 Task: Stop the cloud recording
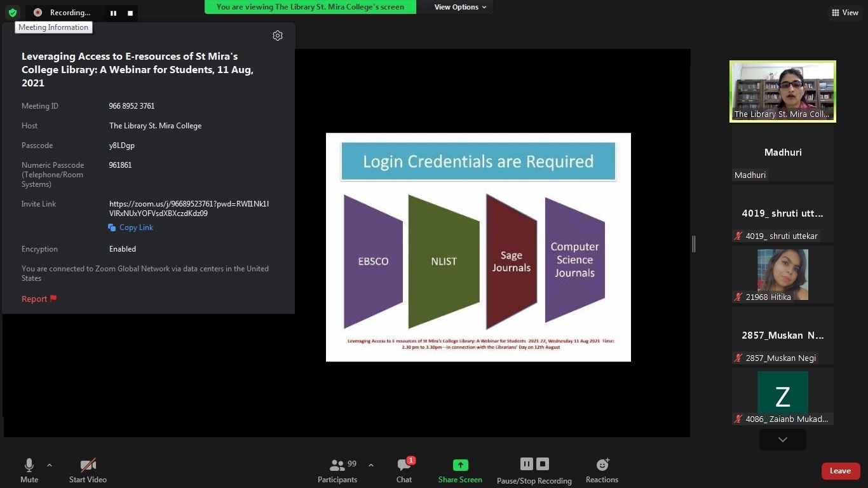pyautogui.click(x=542, y=464)
